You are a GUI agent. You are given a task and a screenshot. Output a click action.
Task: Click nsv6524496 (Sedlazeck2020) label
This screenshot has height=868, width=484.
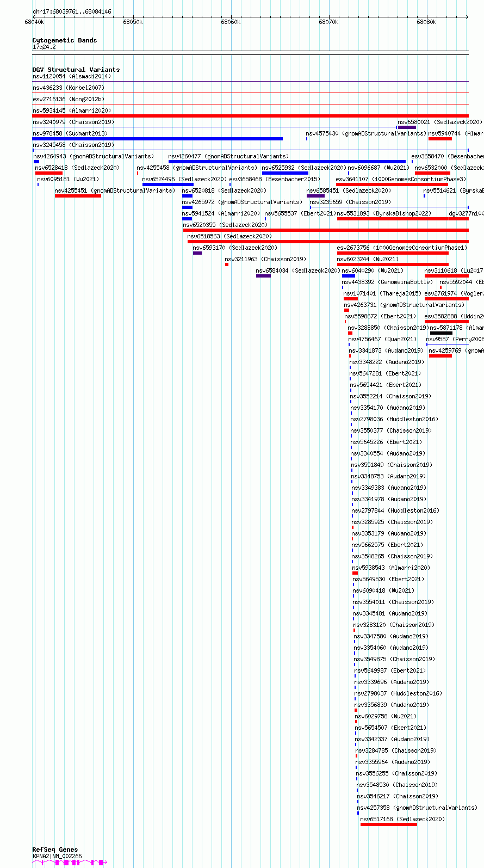coord(184,179)
